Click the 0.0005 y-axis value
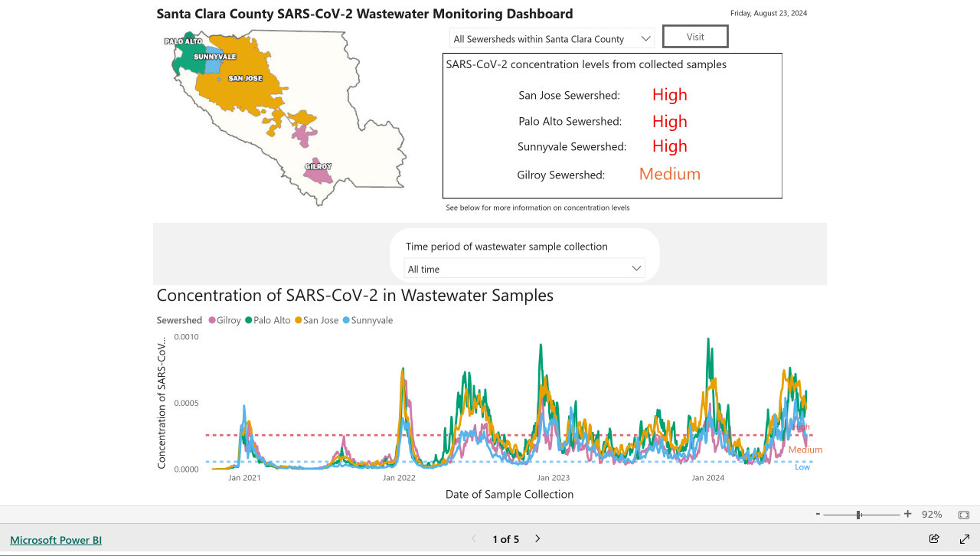 coord(186,403)
